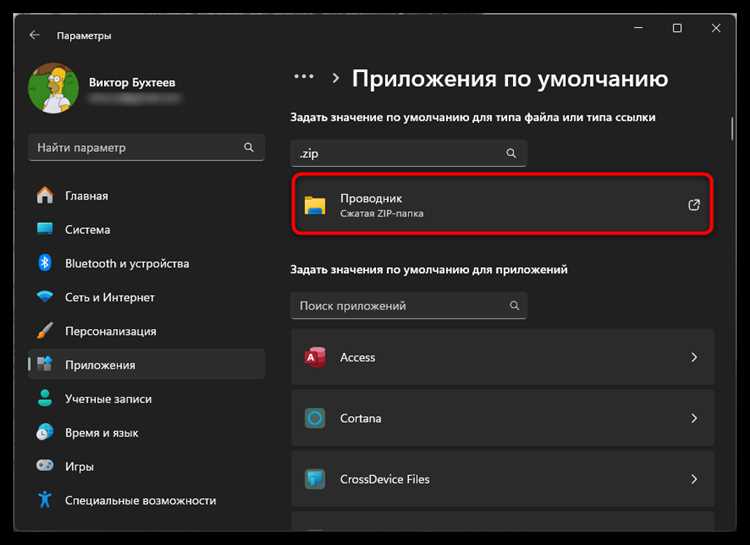Click the Специальные возможности accessibility icon
This screenshot has height=545, width=750.
[x=45, y=500]
